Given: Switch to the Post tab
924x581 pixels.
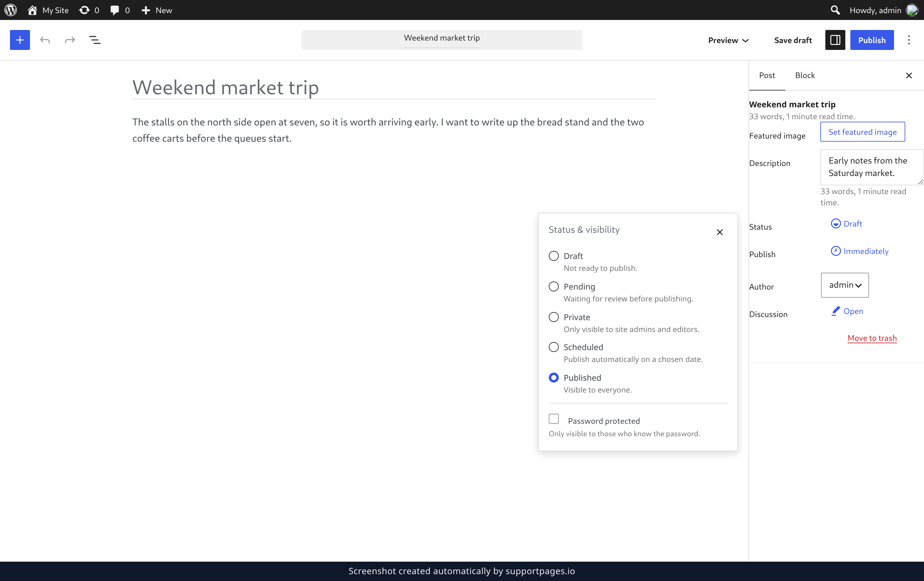Looking at the screenshot, I should [767, 75].
